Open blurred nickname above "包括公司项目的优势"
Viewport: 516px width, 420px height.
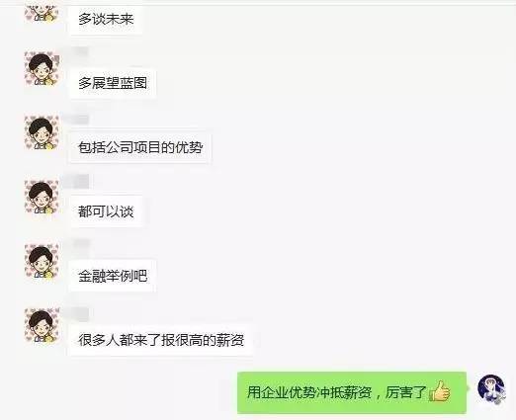pyautogui.click(x=79, y=119)
